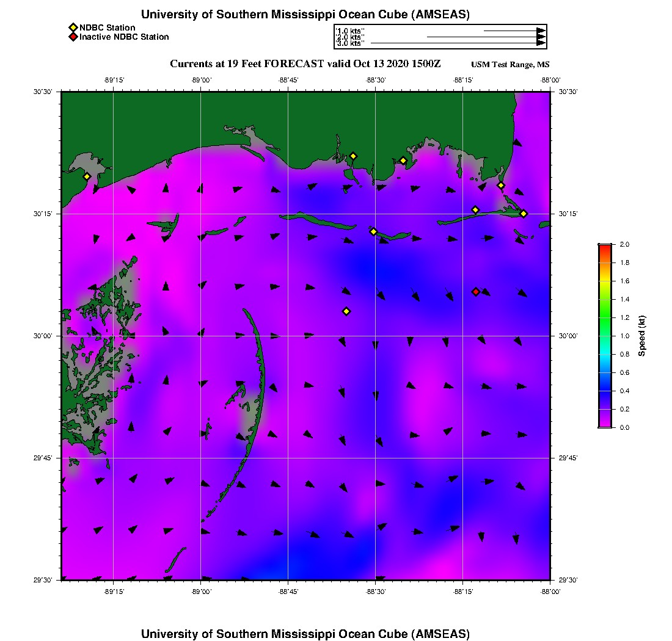
Task: Click the 'NDBC Station' legend label
Action: 108,27
